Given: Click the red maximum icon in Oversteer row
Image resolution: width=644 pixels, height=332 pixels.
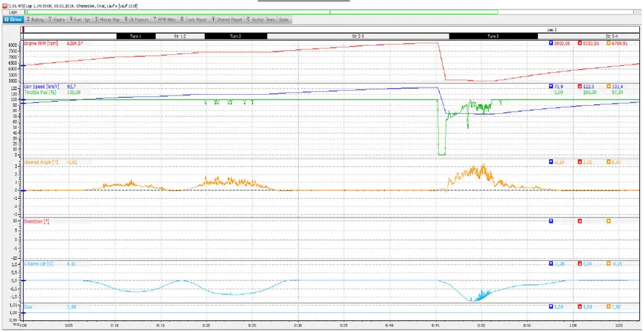Looking at the screenshot, I should coord(580,222).
